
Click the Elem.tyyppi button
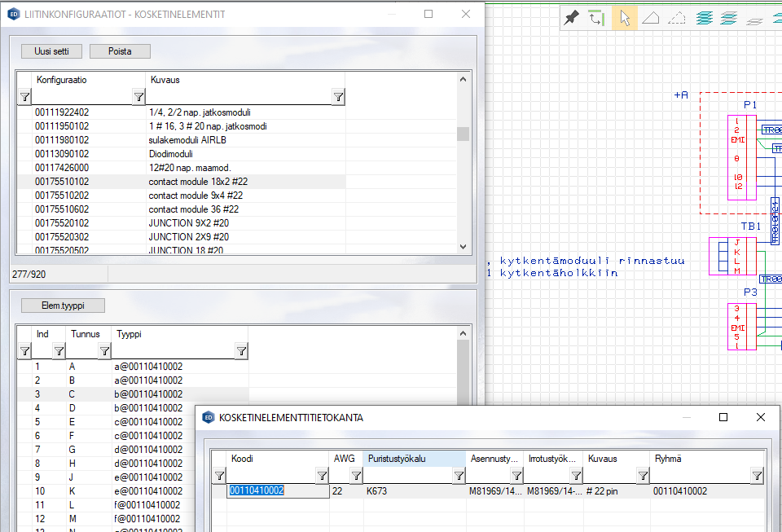point(63,306)
